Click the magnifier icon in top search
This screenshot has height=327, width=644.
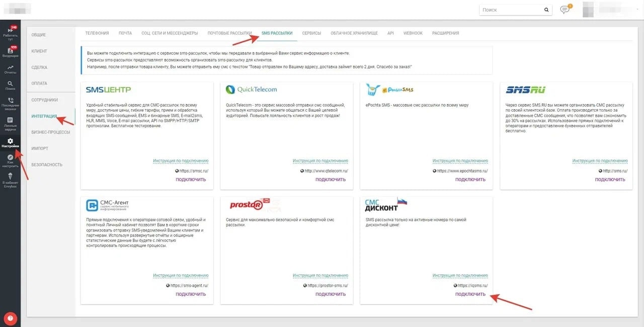point(546,10)
